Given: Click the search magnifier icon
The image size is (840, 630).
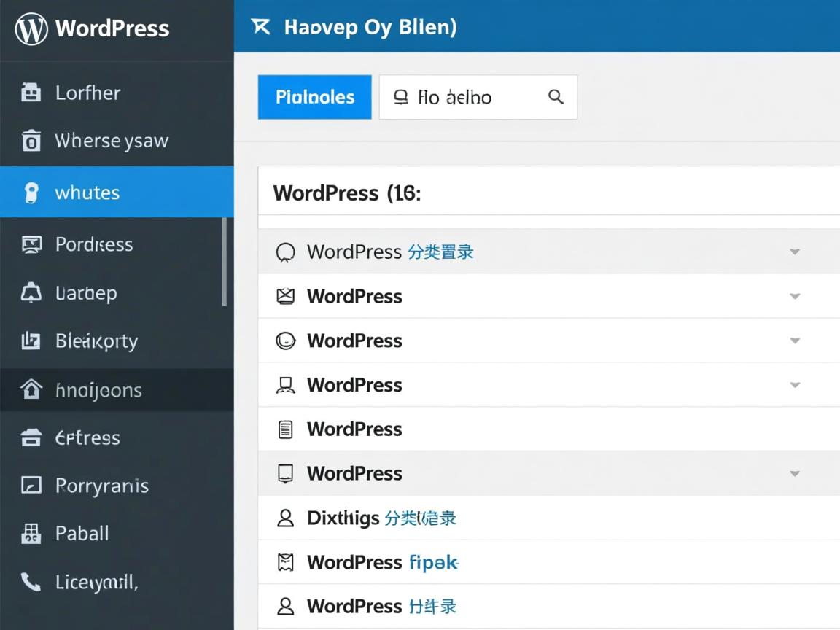Looking at the screenshot, I should (556, 96).
